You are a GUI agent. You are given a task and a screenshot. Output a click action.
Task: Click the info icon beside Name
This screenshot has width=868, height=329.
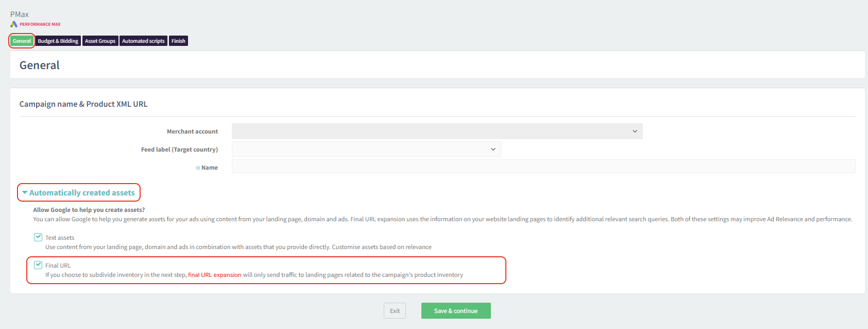click(x=198, y=168)
